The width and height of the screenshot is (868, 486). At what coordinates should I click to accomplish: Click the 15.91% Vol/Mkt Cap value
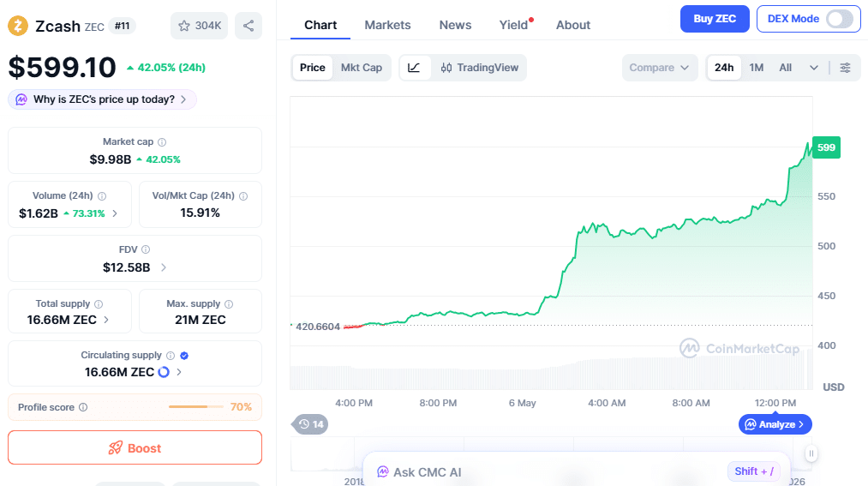[x=200, y=213]
